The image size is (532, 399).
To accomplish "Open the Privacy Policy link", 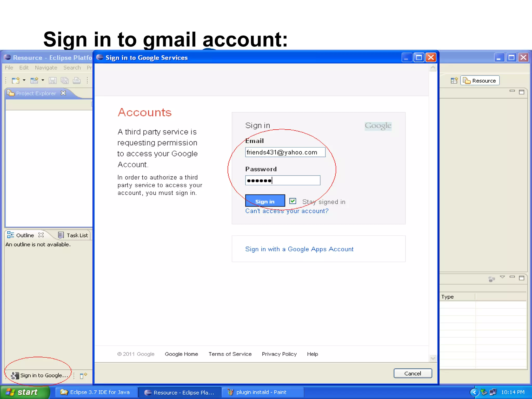I will click(279, 354).
